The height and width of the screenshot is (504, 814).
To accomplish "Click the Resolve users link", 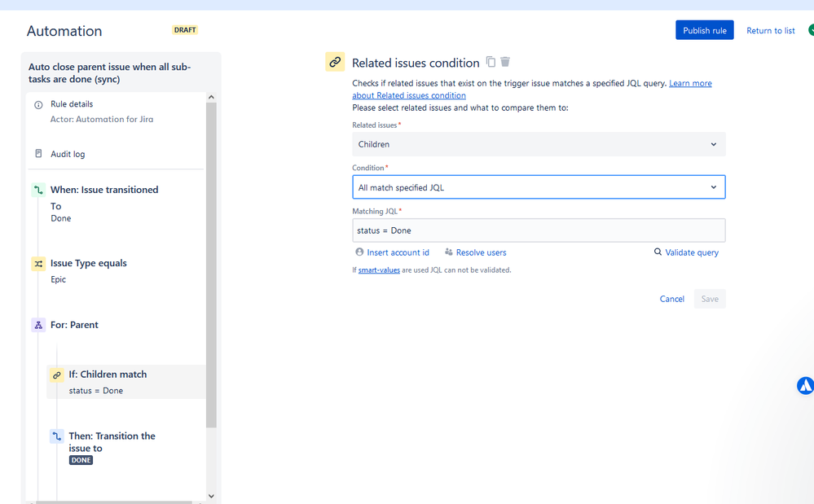I will click(x=482, y=252).
